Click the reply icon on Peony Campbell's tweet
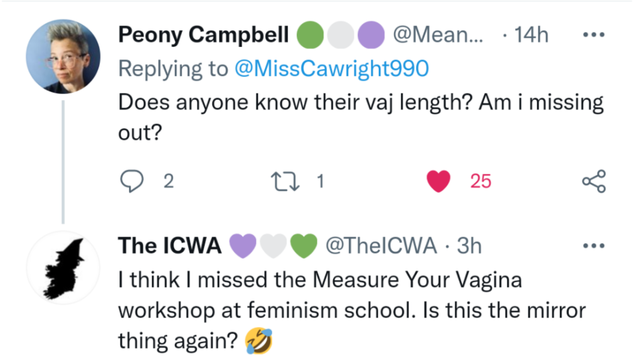The width and height of the screenshot is (633, 364). click(x=132, y=181)
